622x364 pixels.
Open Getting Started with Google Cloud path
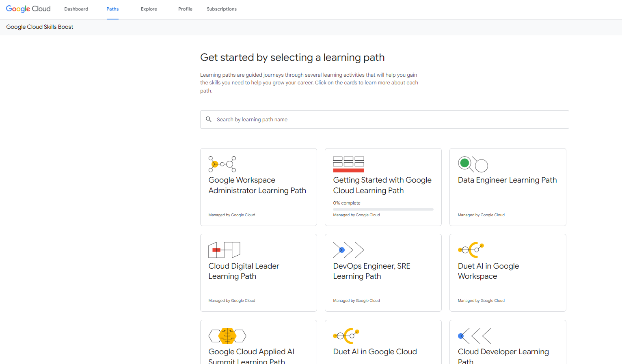point(383,187)
